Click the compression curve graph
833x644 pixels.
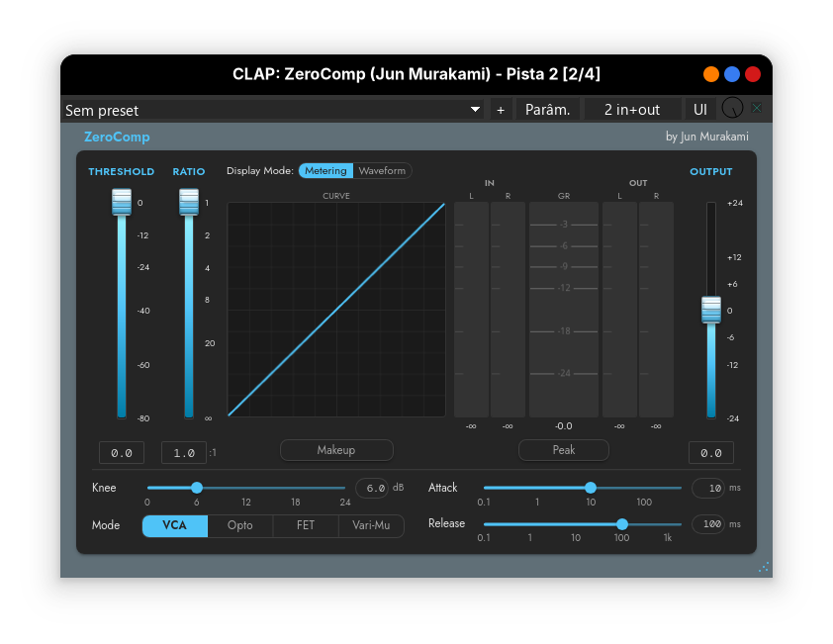click(336, 310)
